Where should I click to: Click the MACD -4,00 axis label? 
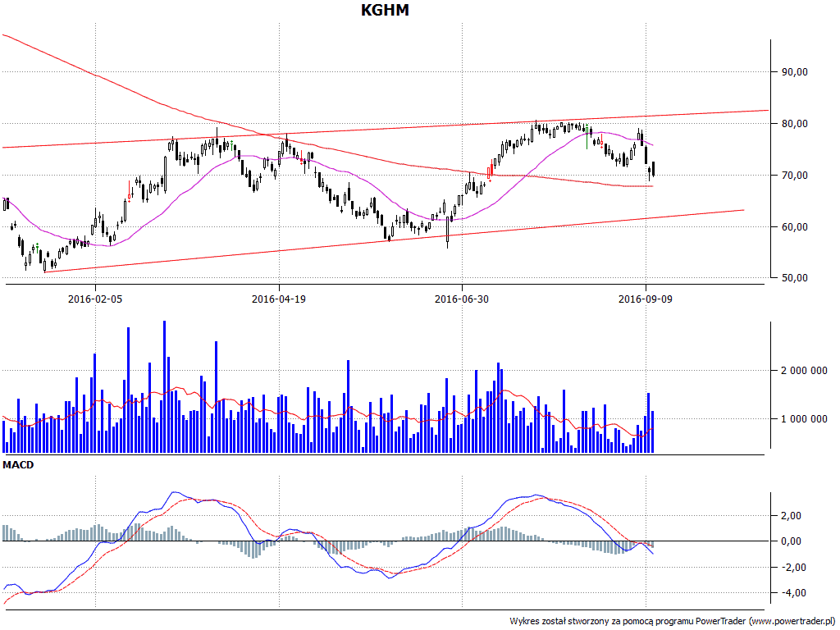point(788,593)
